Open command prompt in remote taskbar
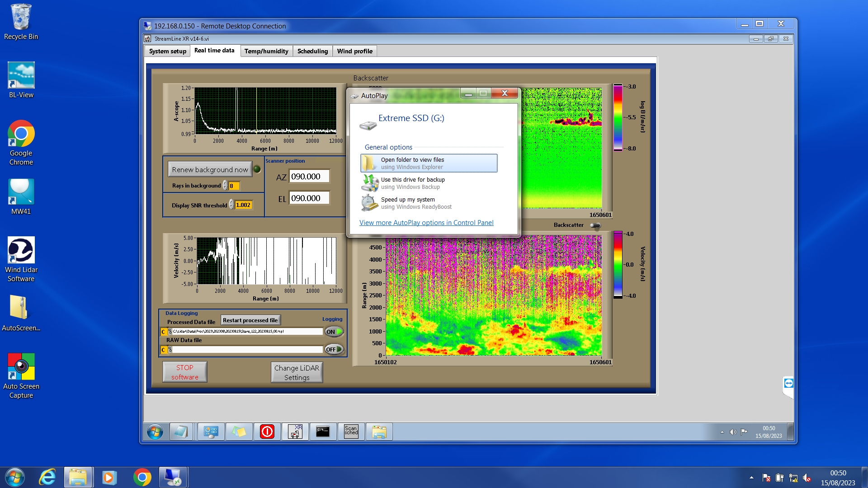 pos(323,432)
